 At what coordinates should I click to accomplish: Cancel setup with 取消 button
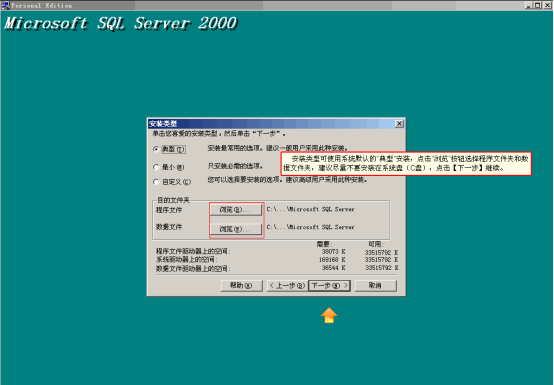tap(376, 285)
